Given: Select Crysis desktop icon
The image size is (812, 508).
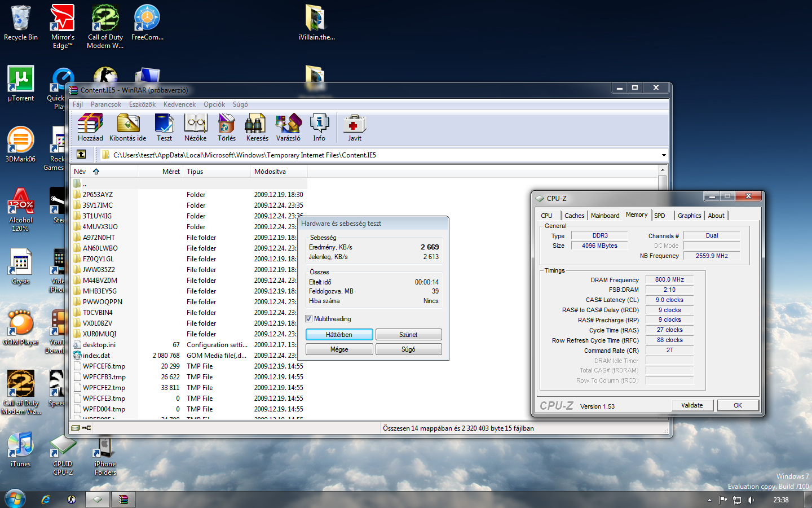Looking at the screenshot, I should pos(21,266).
